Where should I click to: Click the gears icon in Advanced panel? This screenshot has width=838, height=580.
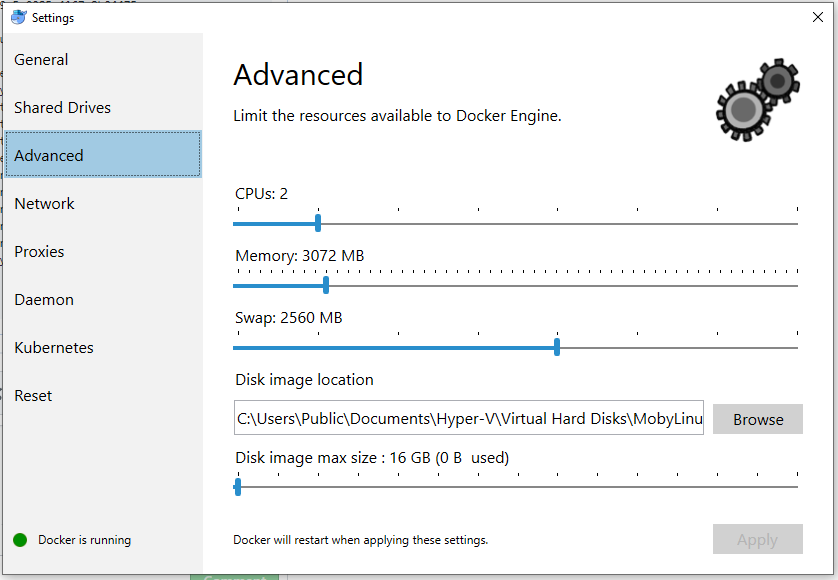[x=758, y=100]
